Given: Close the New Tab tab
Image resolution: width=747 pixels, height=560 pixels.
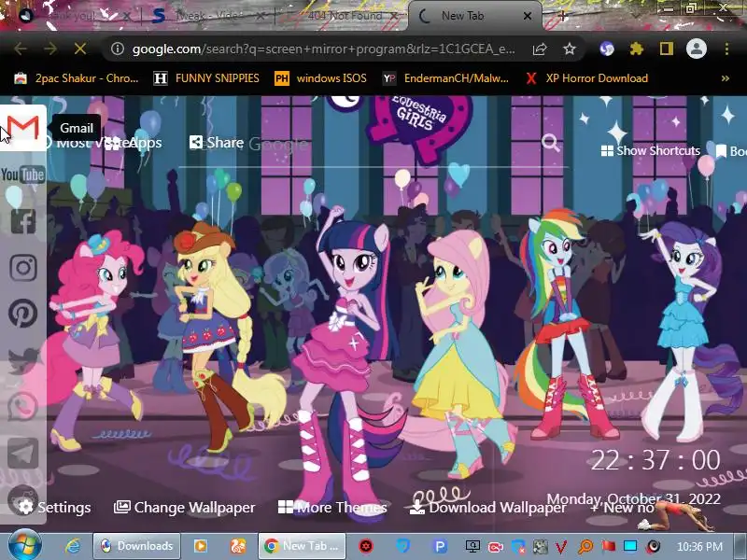Looking at the screenshot, I should (528, 16).
